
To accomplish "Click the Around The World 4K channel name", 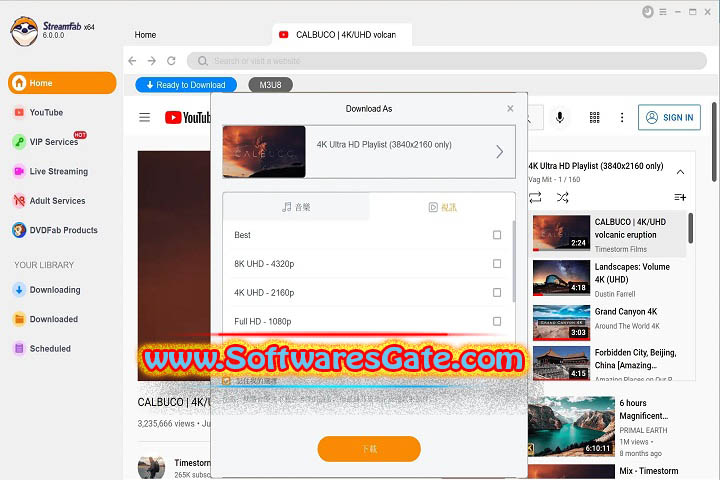I will [627, 326].
